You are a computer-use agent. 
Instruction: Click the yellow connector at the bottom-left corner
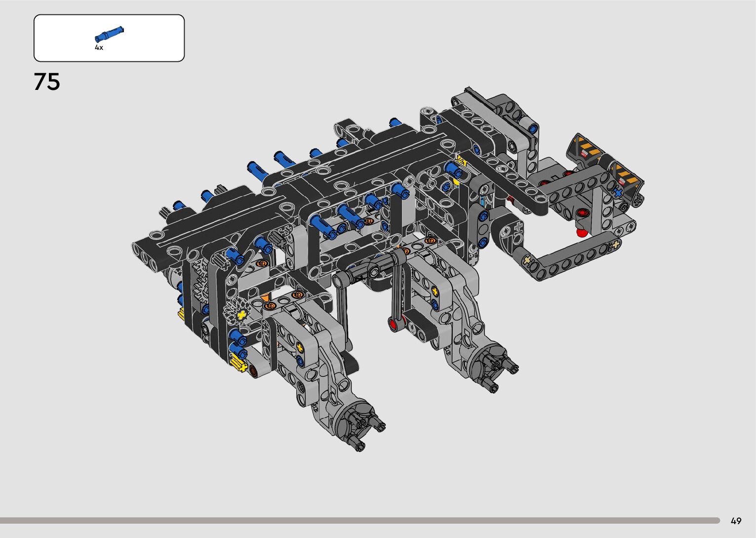point(239,365)
